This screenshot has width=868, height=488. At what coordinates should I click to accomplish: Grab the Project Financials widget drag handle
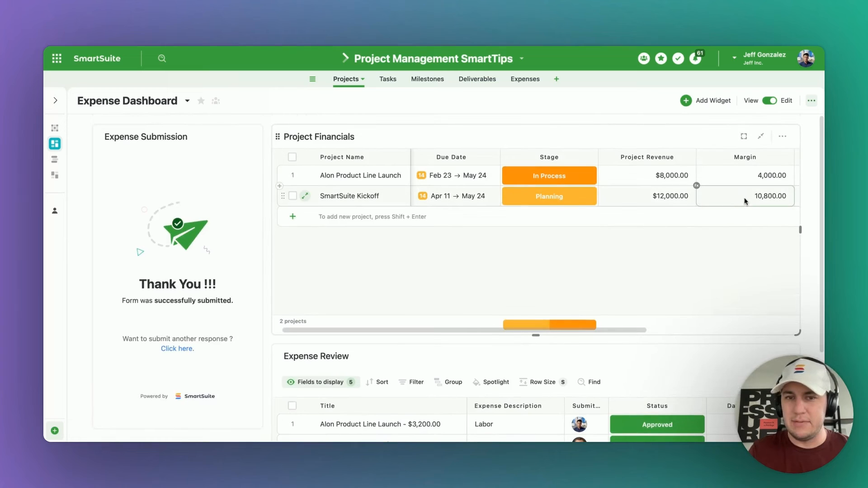278,136
